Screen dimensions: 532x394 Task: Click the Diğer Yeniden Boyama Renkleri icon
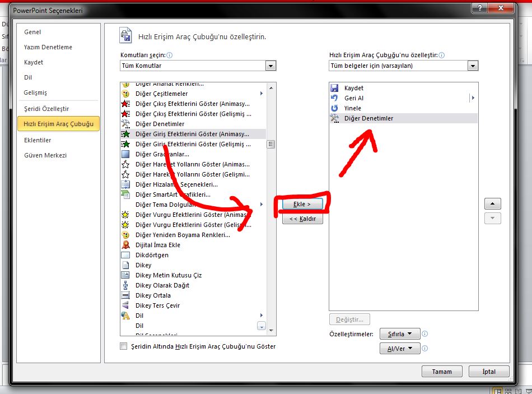tap(125, 235)
